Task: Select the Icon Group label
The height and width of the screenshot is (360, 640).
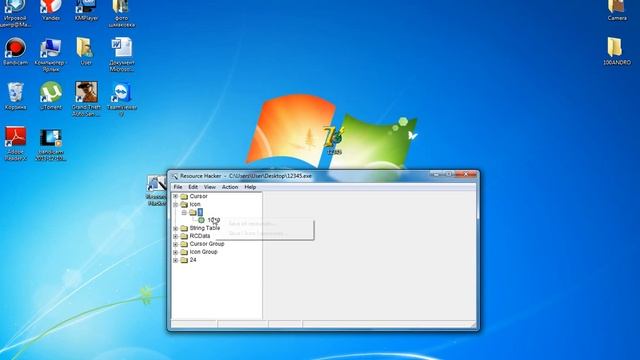Action: [203, 252]
